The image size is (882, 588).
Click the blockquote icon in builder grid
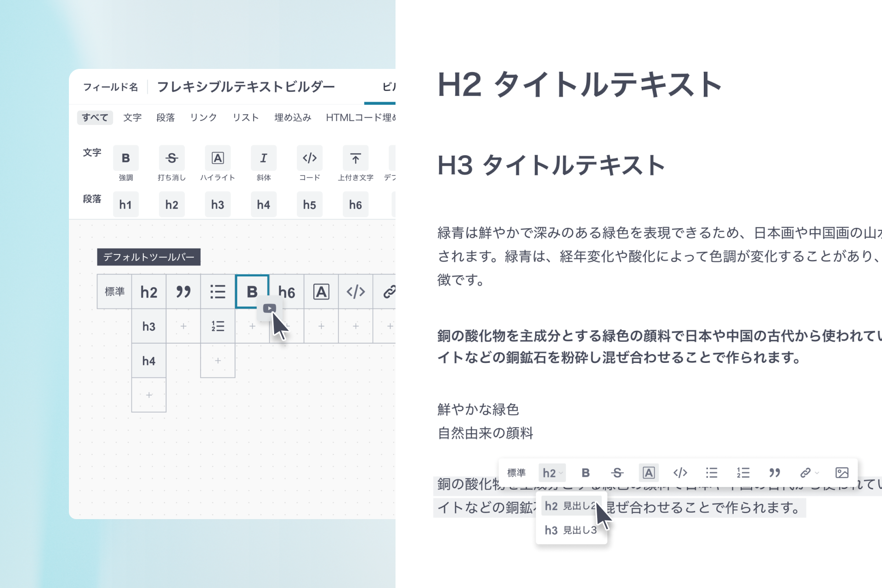pos(183,292)
